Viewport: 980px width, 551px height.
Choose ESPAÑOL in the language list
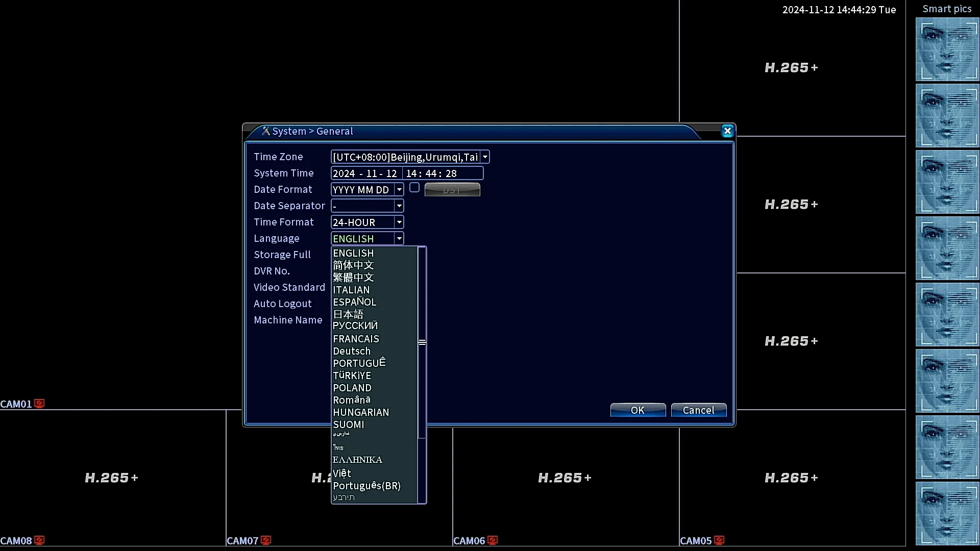tap(355, 302)
